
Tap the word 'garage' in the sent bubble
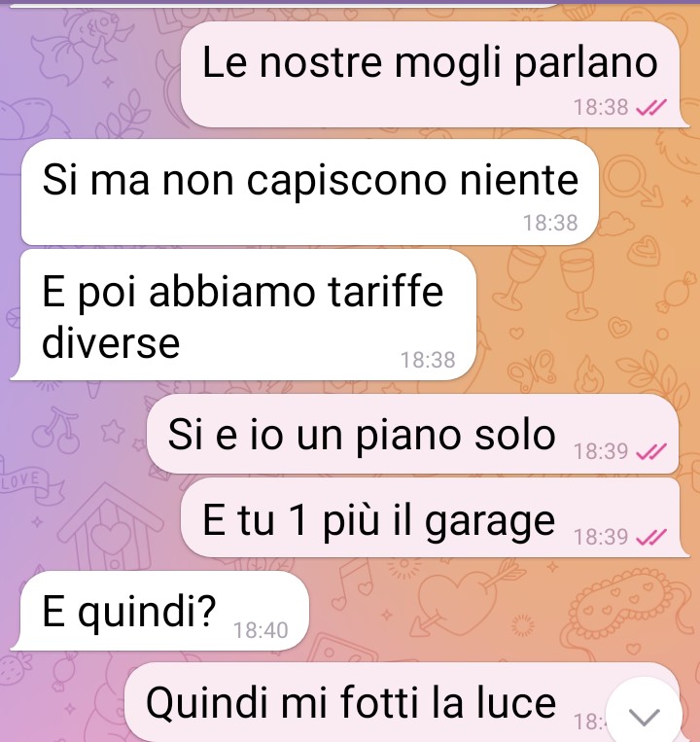(x=490, y=522)
